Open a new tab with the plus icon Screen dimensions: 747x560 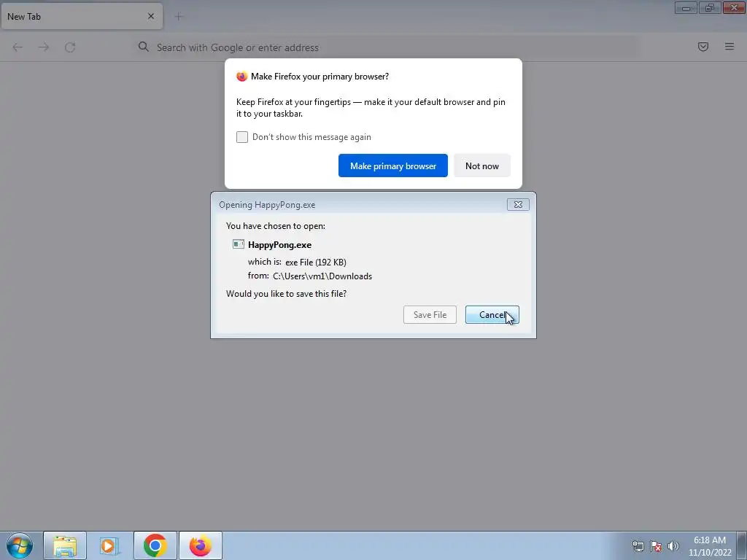point(179,17)
